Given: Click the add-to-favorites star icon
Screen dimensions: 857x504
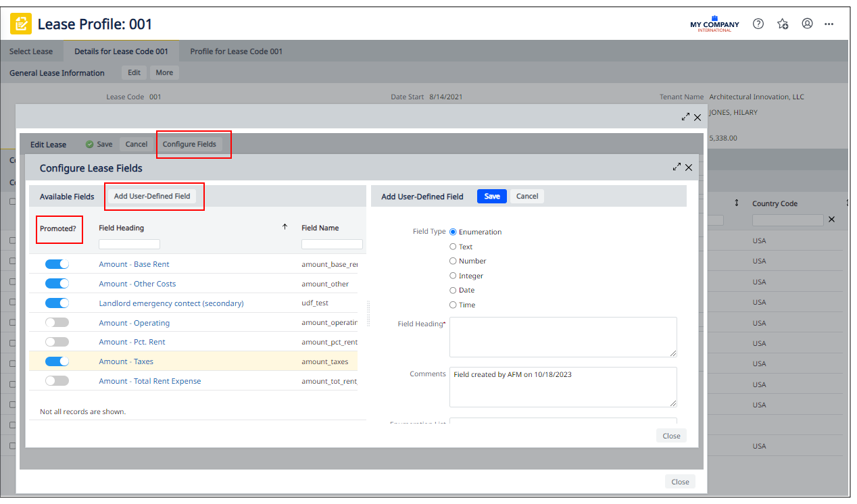Looking at the screenshot, I should (x=783, y=23).
